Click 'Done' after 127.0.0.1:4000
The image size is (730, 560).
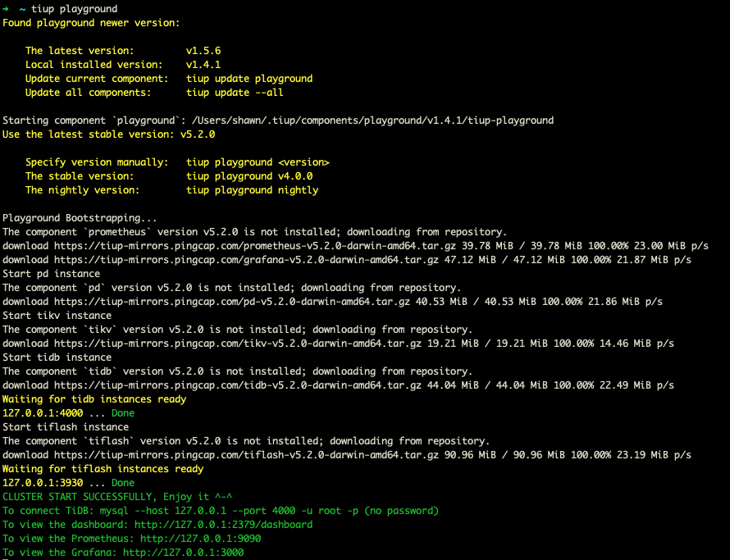pos(123,413)
